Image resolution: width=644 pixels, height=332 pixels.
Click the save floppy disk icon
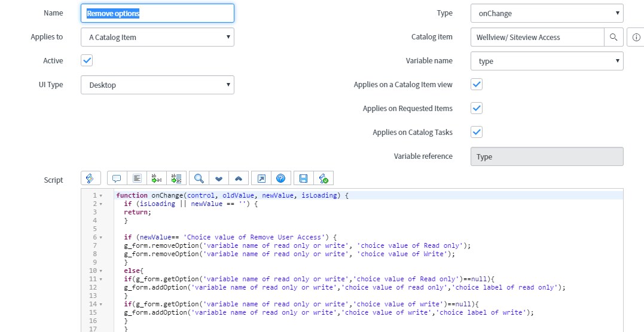coord(304,178)
